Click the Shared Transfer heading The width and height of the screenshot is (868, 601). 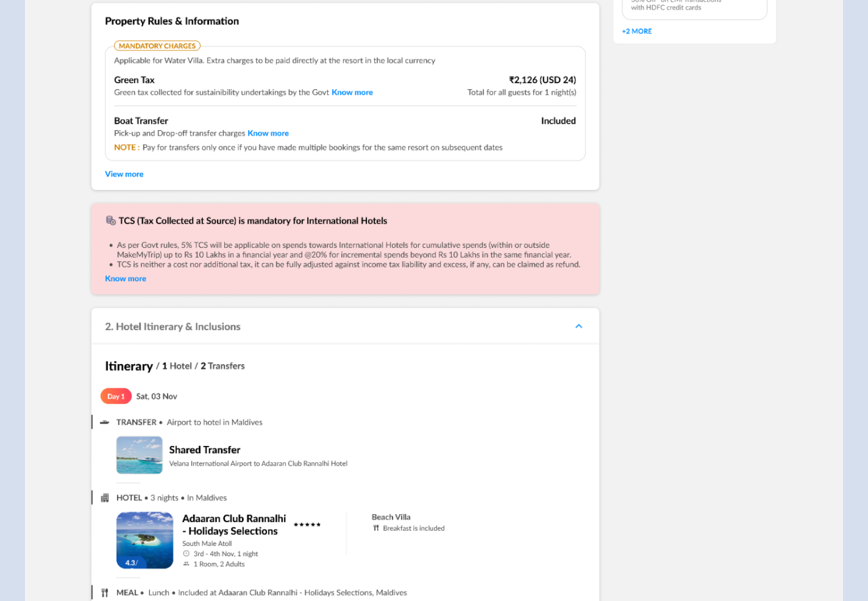(x=205, y=450)
